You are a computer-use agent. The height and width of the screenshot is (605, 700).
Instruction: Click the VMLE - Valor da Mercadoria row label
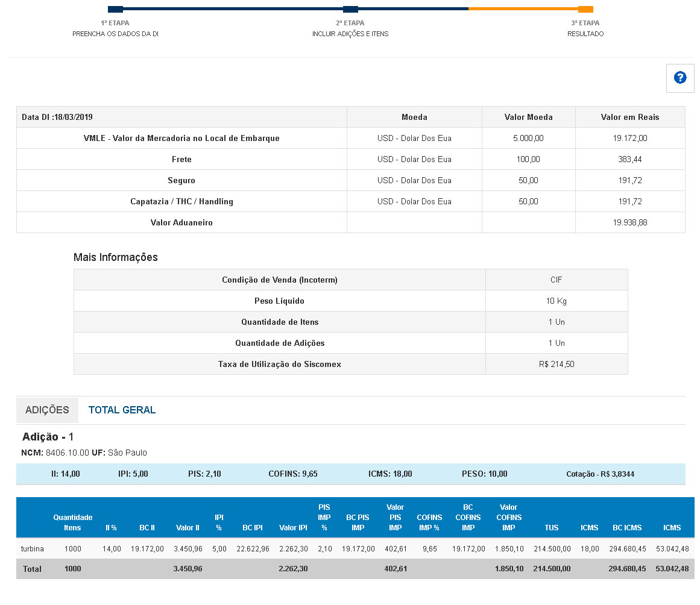tap(181, 139)
